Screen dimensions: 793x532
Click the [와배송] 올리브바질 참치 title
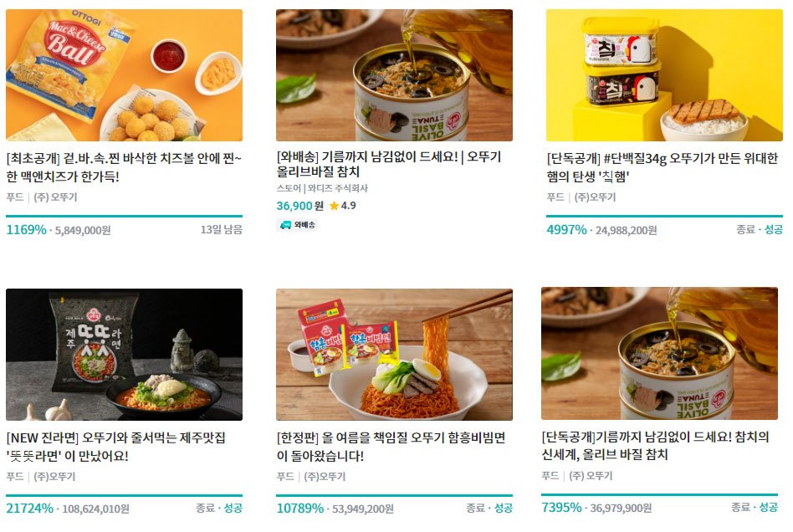[389, 164]
